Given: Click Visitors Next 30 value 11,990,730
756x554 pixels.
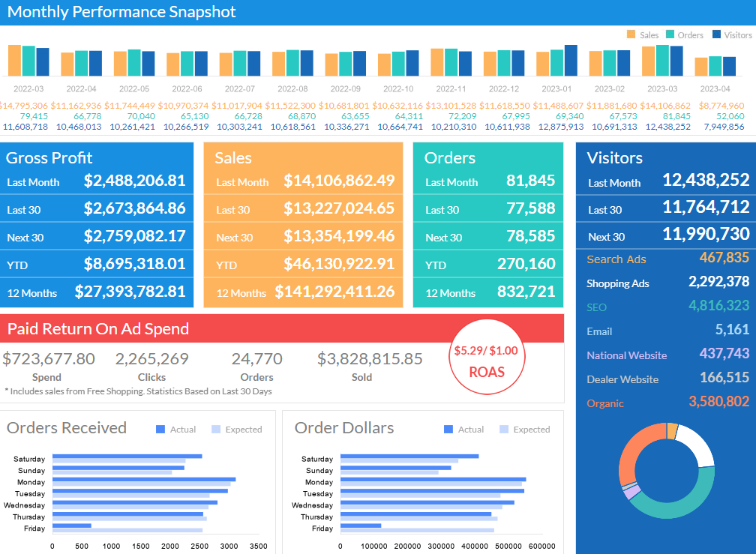Looking at the screenshot, I should pos(706,235).
